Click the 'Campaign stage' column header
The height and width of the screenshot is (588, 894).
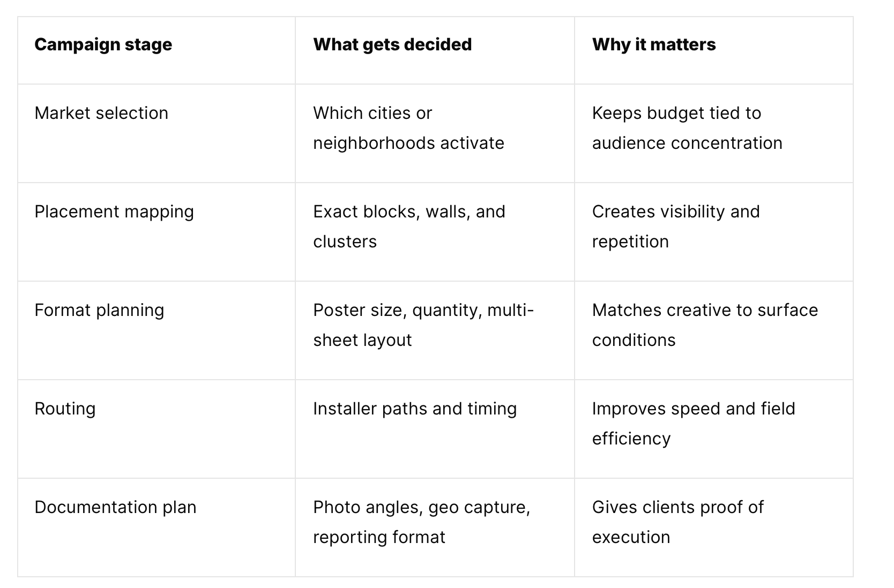point(103,44)
